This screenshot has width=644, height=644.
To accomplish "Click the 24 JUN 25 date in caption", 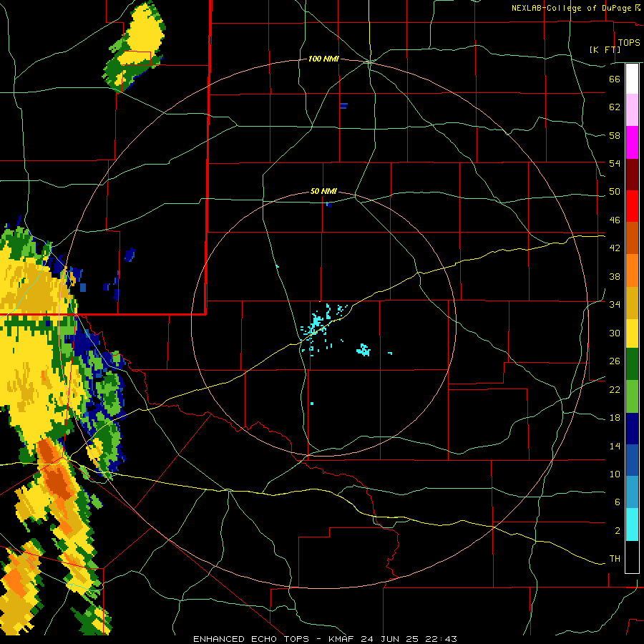I will 390,639.
